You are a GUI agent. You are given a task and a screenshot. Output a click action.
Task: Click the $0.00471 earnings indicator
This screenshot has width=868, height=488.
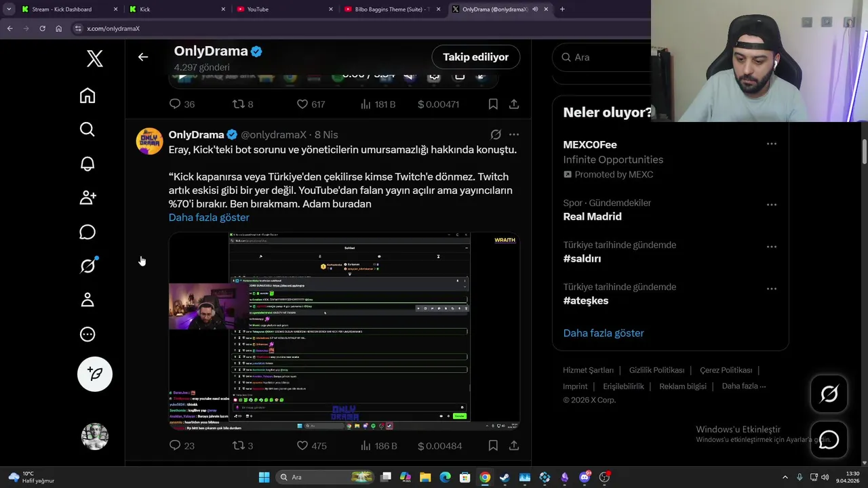438,104
